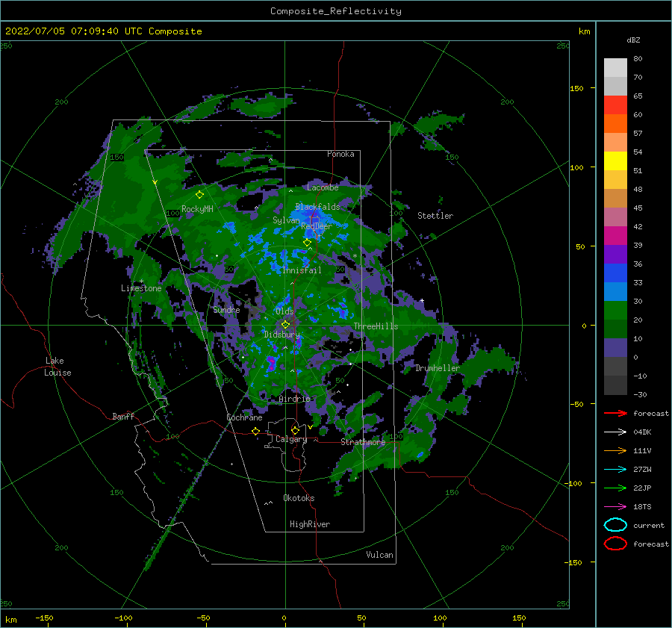Click the 'Airdrie' map label
This screenshot has height=628, width=672.
tap(294, 399)
